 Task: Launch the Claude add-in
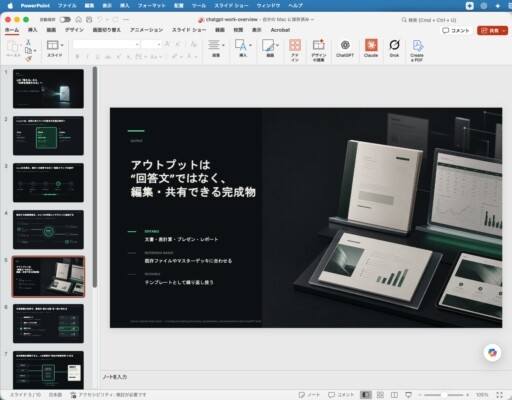pyautogui.click(x=371, y=48)
